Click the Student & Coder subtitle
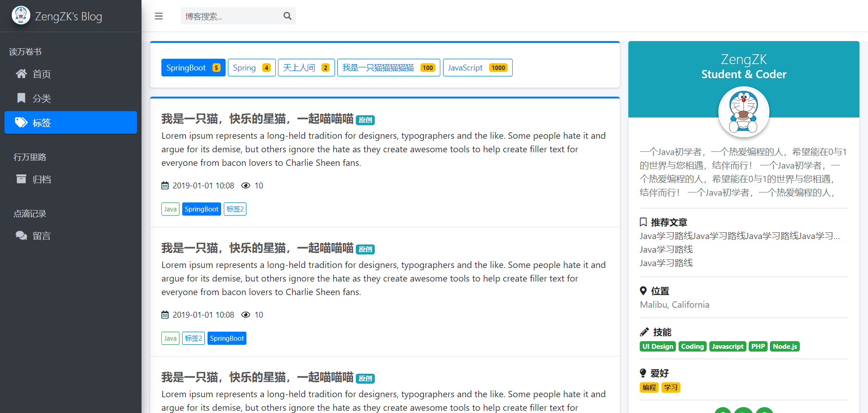The image size is (868, 413). pyautogui.click(x=744, y=74)
